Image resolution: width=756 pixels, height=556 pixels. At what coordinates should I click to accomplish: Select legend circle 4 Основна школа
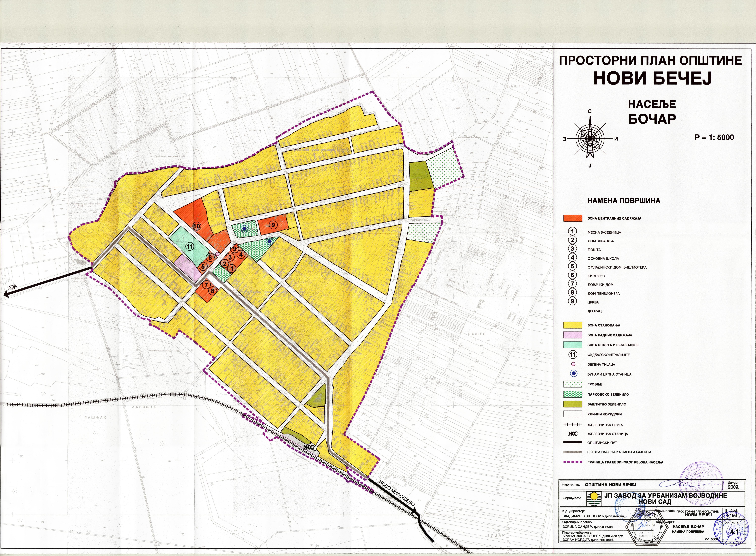(572, 258)
